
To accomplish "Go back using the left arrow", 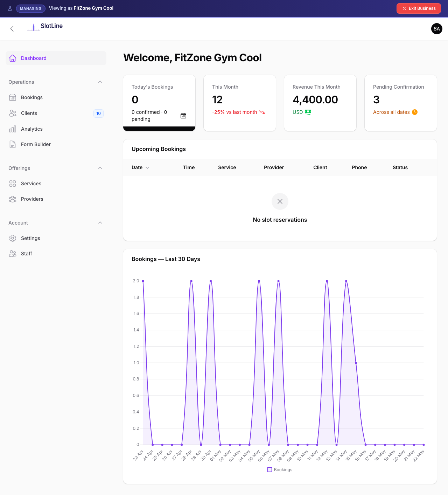I will coord(12,29).
